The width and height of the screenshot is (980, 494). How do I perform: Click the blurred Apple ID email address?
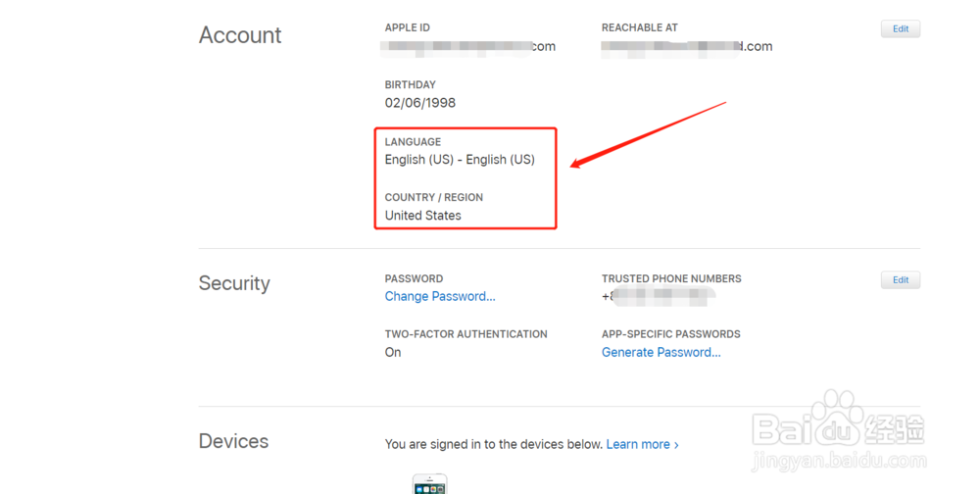469,46
